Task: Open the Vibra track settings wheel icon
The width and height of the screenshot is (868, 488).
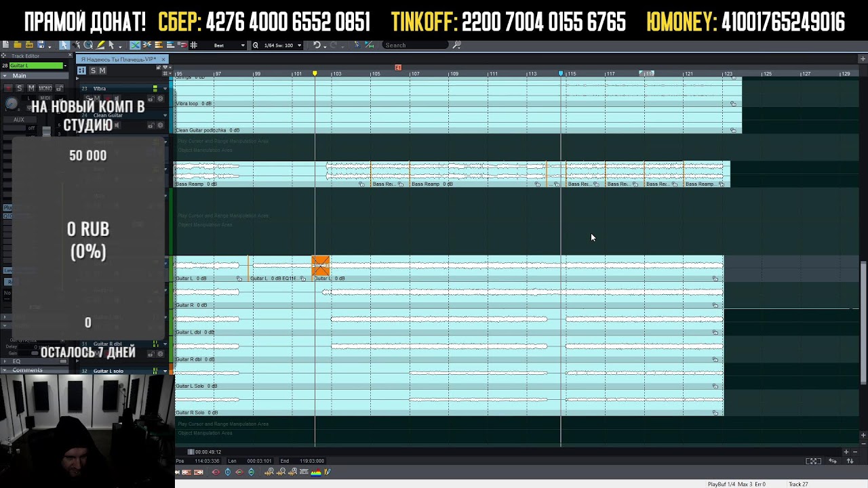Action: [x=160, y=99]
